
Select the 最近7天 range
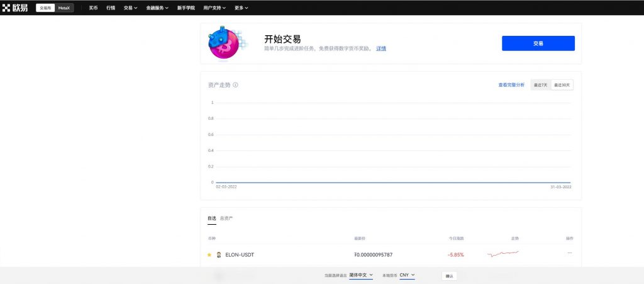click(x=540, y=85)
